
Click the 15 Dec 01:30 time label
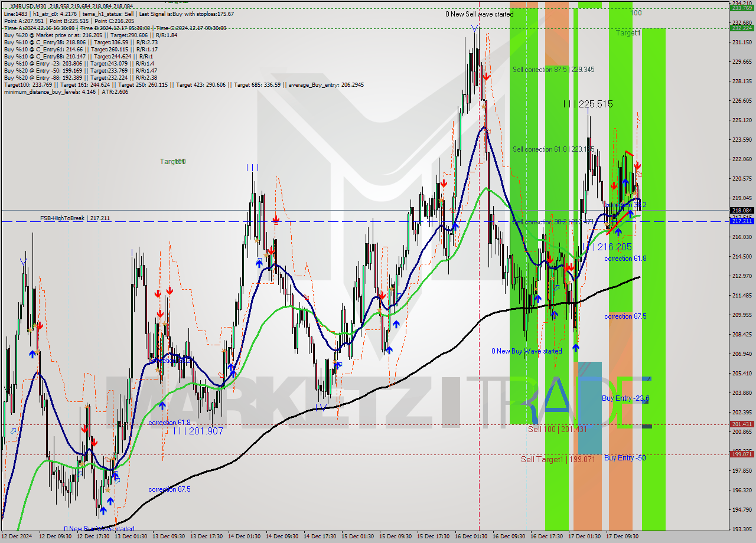[357, 537]
